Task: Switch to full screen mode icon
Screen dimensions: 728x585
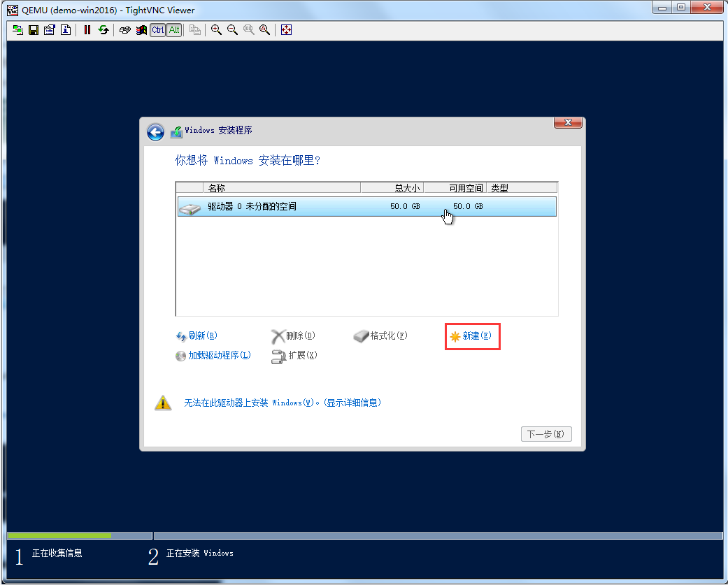Action: 287,30
